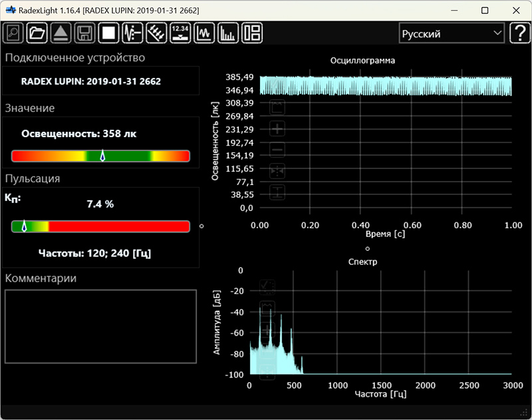Click the illuminance level color gauge marker

tap(102, 156)
